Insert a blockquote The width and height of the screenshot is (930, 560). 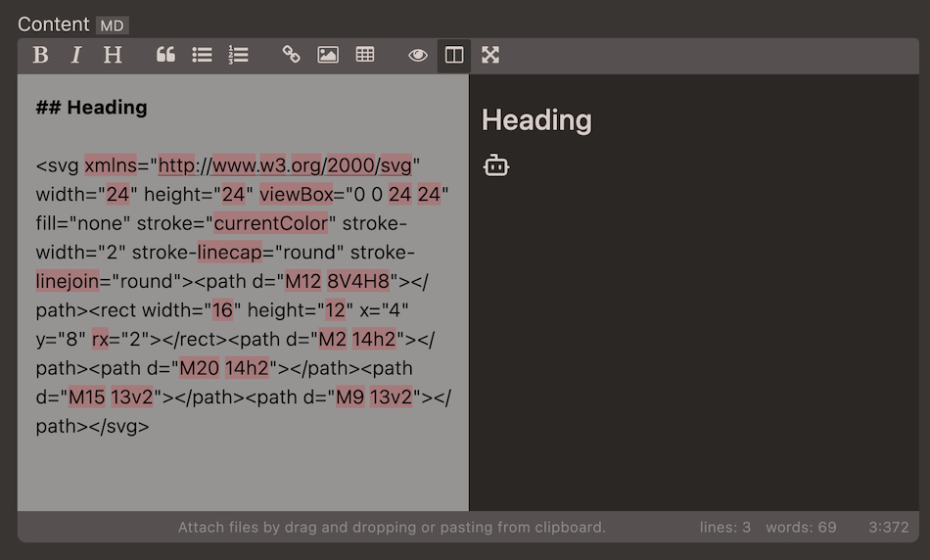pyautogui.click(x=165, y=55)
